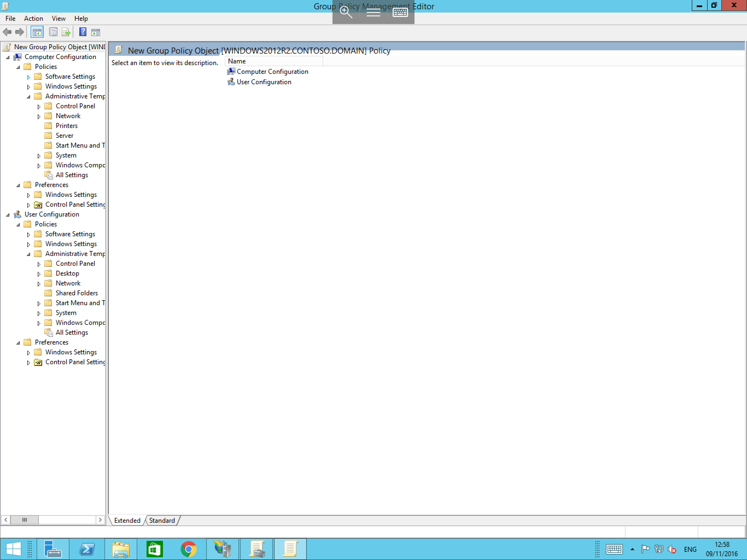Collapse Policies under Computer Configuration
Screen dimensions: 747x560
click(18, 67)
